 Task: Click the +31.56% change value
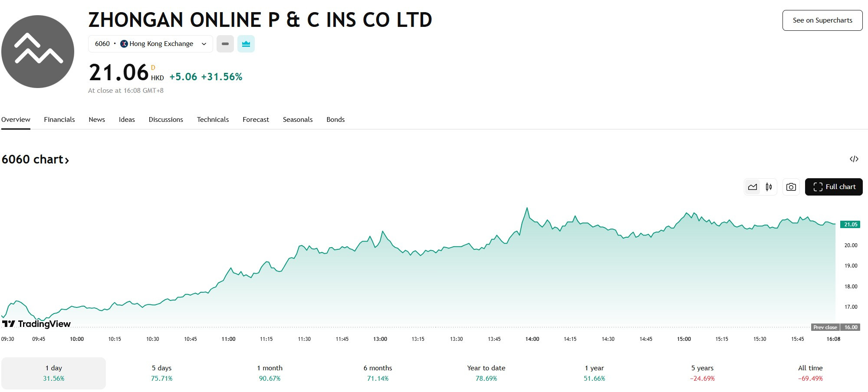[222, 77]
